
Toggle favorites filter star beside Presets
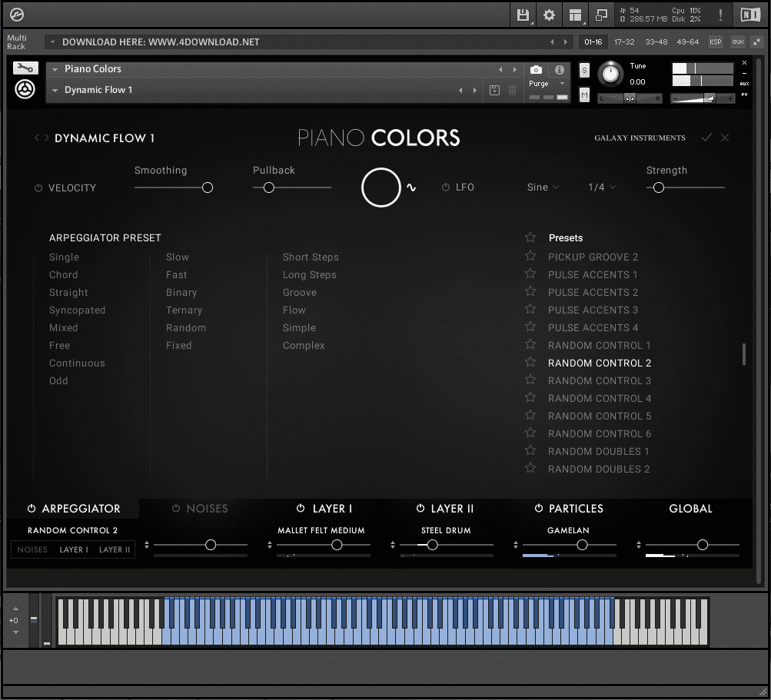530,237
